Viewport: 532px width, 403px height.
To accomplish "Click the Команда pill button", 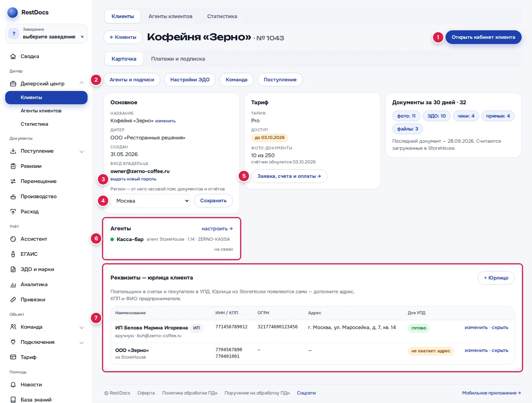I will pyautogui.click(x=236, y=80).
